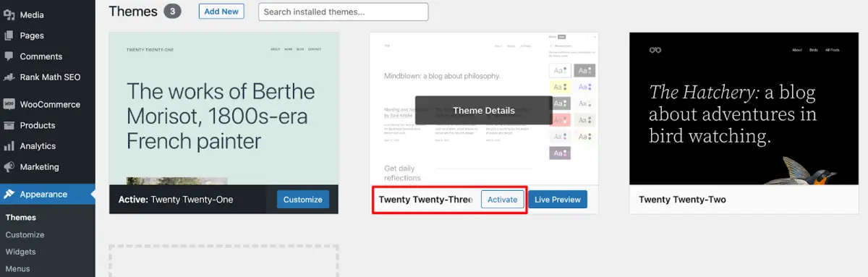Screen dimensions: 868x277
Task: Click the Add New theme button
Action: [x=221, y=12]
